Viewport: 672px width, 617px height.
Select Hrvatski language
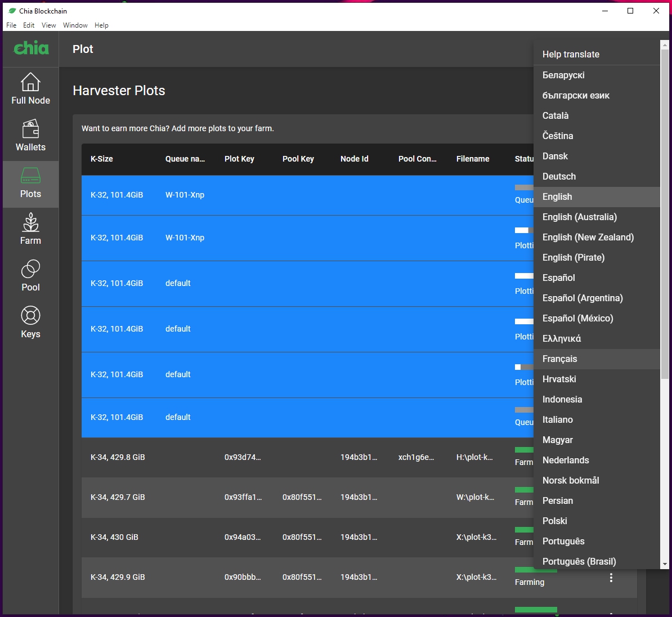pos(597,379)
